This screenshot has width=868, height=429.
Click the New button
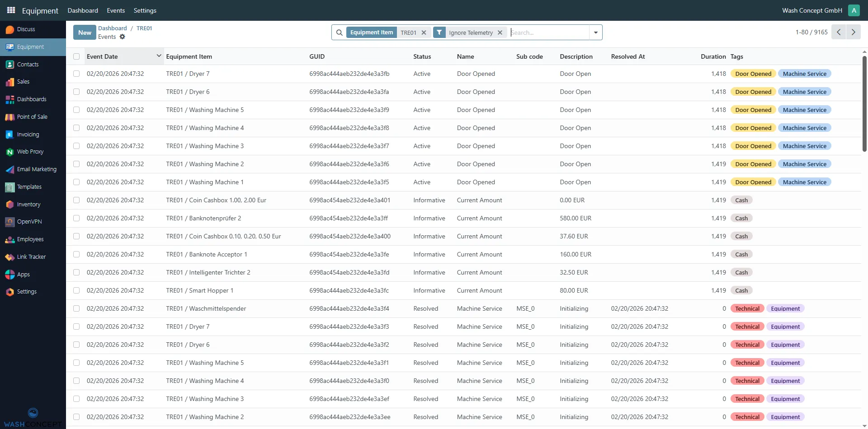coord(85,33)
